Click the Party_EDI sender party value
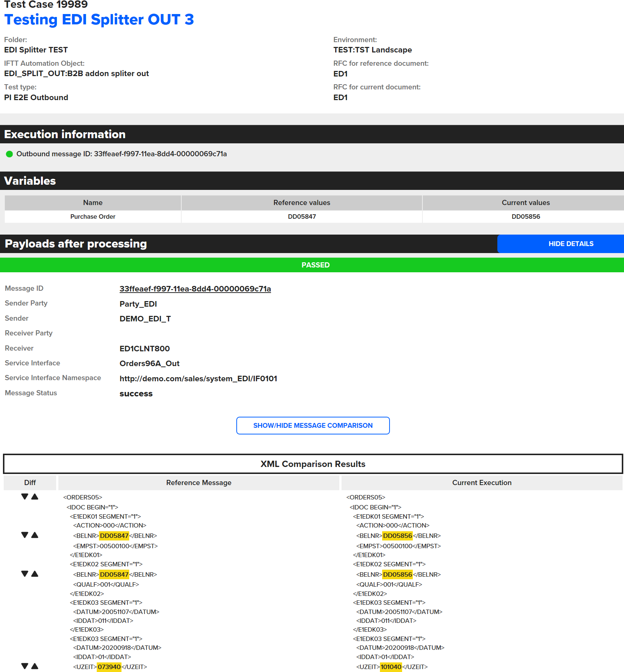 [x=138, y=304]
